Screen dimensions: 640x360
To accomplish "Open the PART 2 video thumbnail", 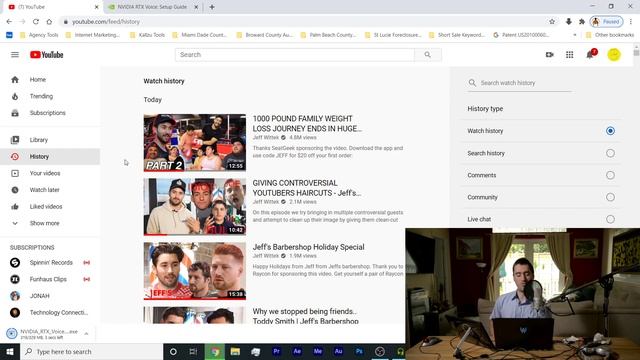I will coord(195,142).
